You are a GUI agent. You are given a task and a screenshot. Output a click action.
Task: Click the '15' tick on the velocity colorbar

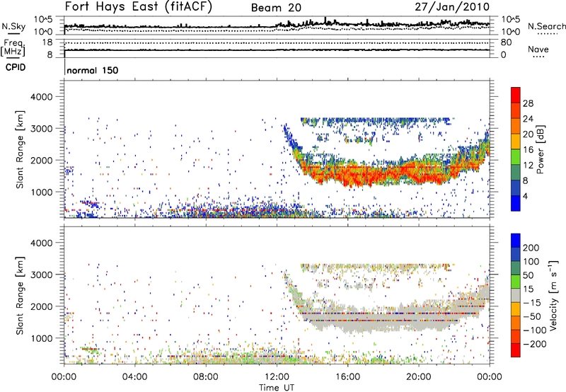click(x=528, y=289)
